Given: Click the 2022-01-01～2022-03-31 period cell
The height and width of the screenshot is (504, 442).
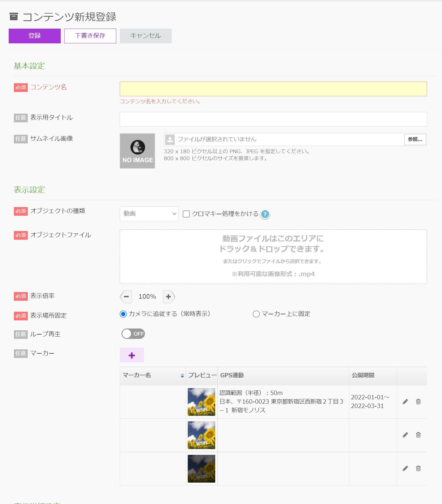Looking at the screenshot, I should tap(373, 402).
